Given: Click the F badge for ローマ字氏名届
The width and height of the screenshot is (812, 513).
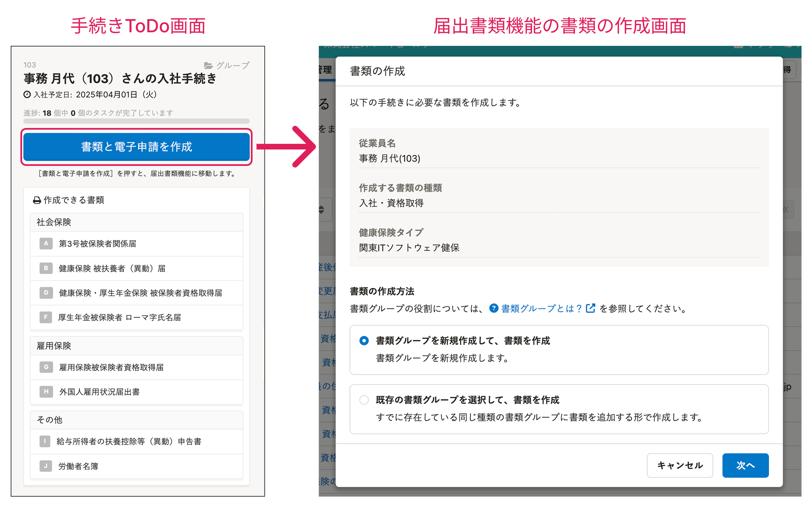Looking at the screenshot, I should 46,317.
